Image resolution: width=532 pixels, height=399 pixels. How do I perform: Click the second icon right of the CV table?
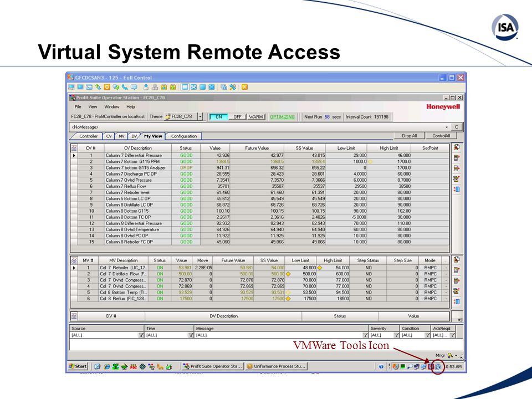[x=457, y=158]
